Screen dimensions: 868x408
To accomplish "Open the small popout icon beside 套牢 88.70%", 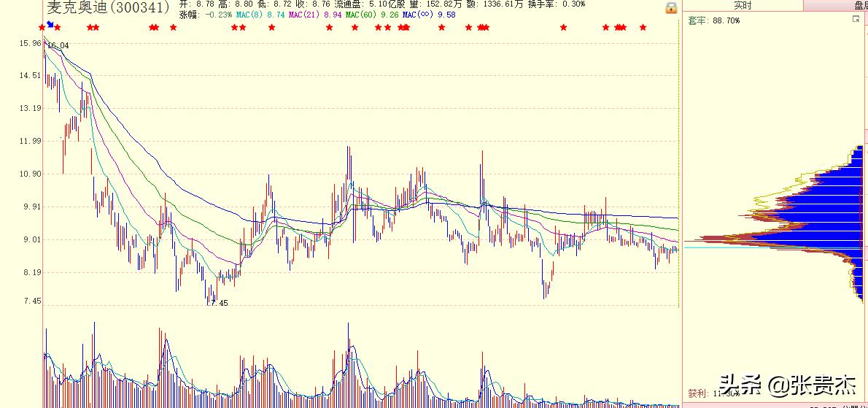I will point(856,19).
